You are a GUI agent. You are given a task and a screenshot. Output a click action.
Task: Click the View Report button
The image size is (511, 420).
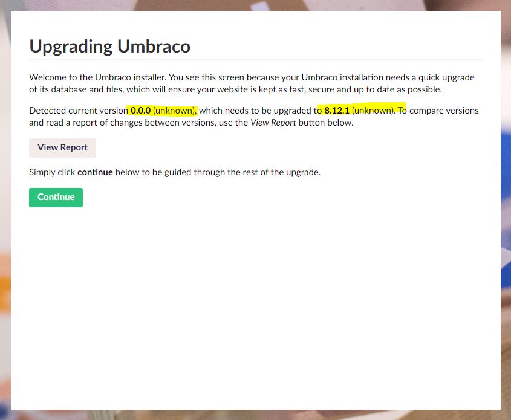(x=62, y=148)
